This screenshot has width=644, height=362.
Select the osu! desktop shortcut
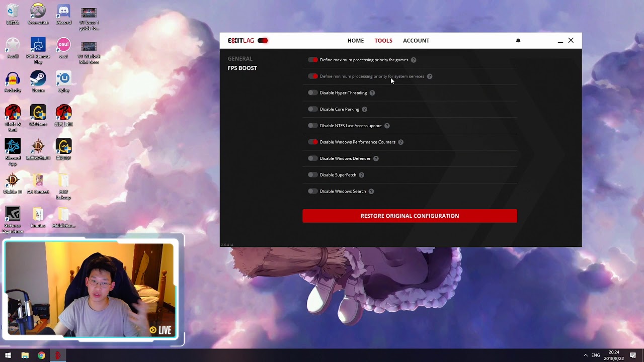pyautogui.click(x=63, y=48)
